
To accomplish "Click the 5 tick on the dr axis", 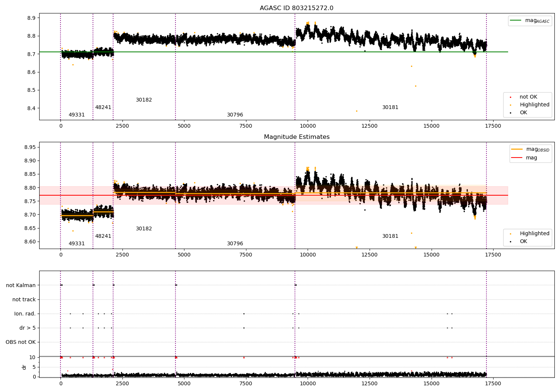I will click(34, 367).
